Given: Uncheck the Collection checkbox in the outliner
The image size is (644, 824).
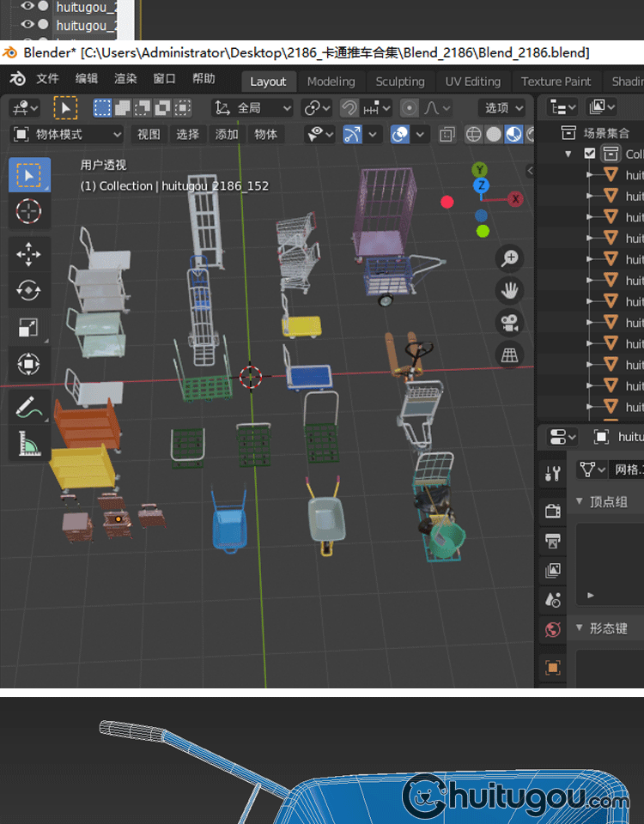Looking at the screenshot, I should pyautogui.click(x=589, y=154).
